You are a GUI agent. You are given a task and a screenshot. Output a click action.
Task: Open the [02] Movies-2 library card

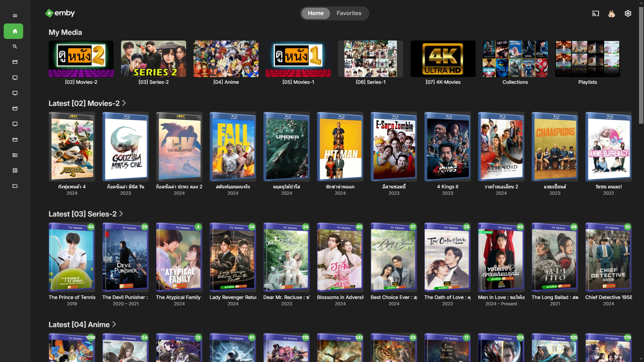[x=81, y=59]
